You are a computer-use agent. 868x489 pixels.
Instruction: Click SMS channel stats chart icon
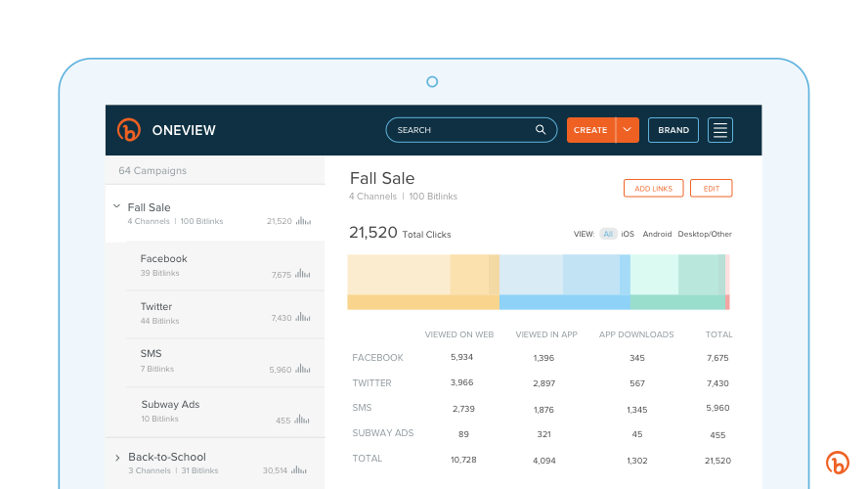click(304, 369)
